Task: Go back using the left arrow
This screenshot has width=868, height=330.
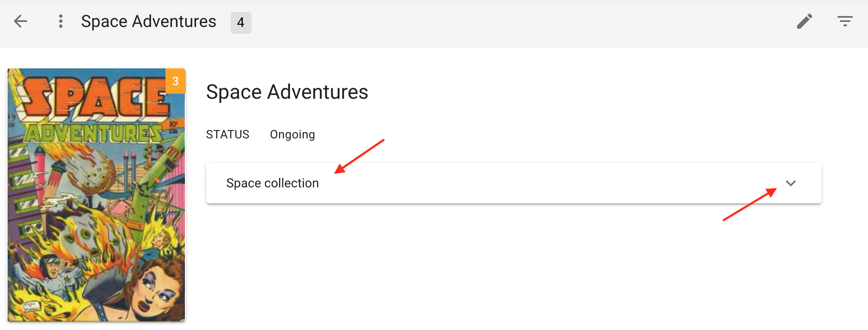Action: coord(20,22)
